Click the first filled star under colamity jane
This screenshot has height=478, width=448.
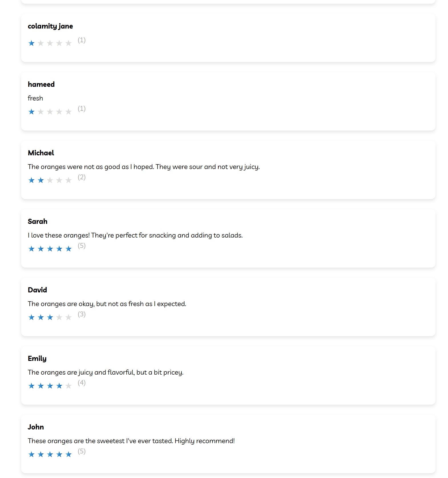click(31, 43)
